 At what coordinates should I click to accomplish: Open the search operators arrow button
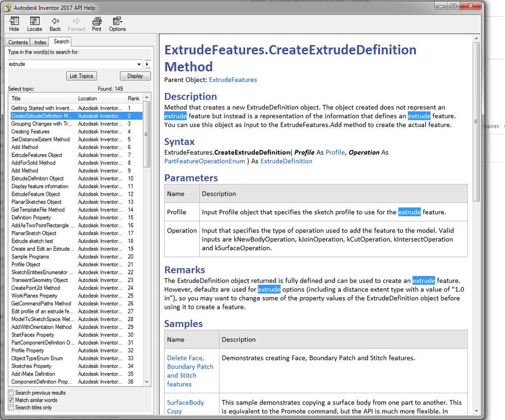point(147,64)
